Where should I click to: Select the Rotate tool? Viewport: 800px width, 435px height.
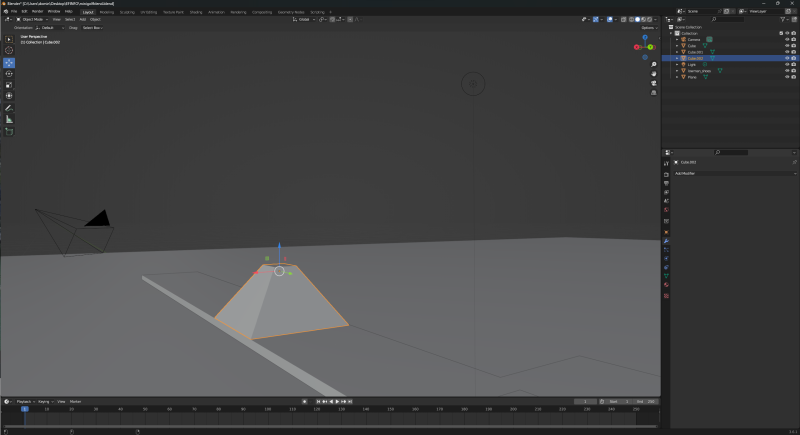9,74
